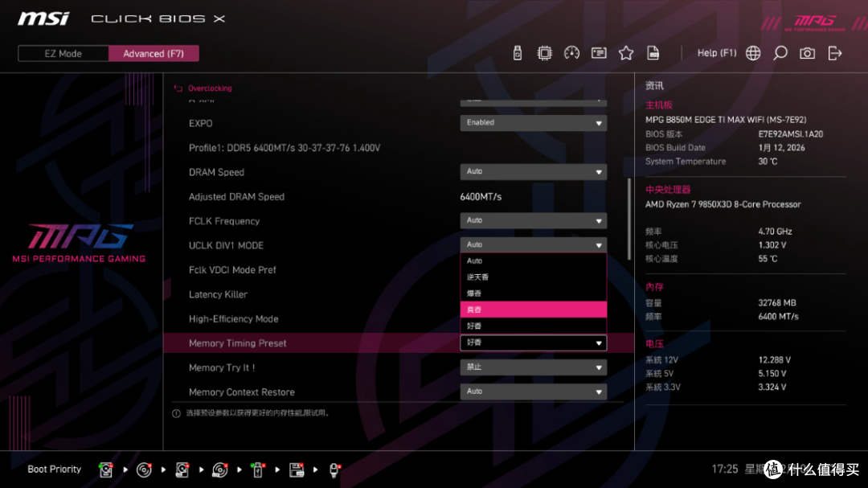Open the Memory Try It ! dropdown
The height and width of the screenshot is (488, 868).
(533, 367)
